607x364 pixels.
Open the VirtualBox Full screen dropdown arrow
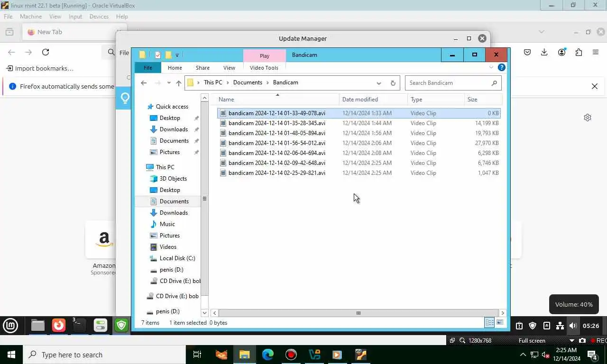coord(571,340)
